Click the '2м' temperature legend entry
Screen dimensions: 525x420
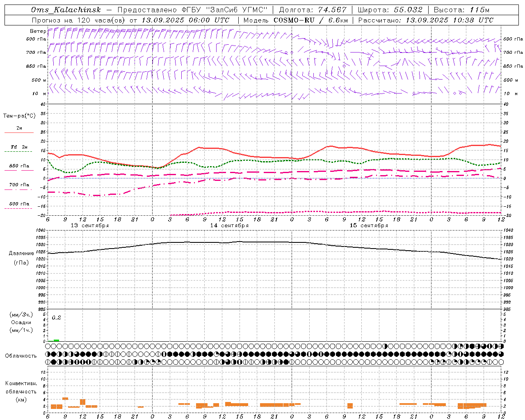19,128
